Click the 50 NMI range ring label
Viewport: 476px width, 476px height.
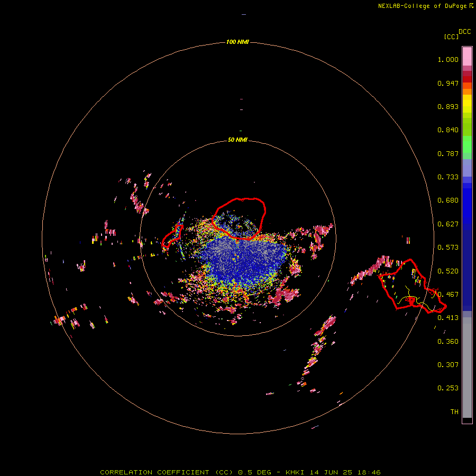(x=237, y=140)
